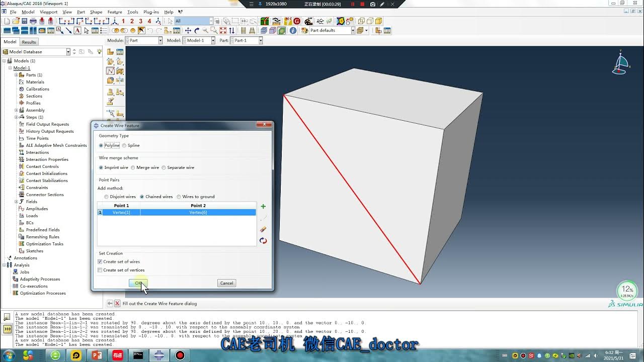Select the Magnify View tool
644x362 pixels.
click(205, 31)
